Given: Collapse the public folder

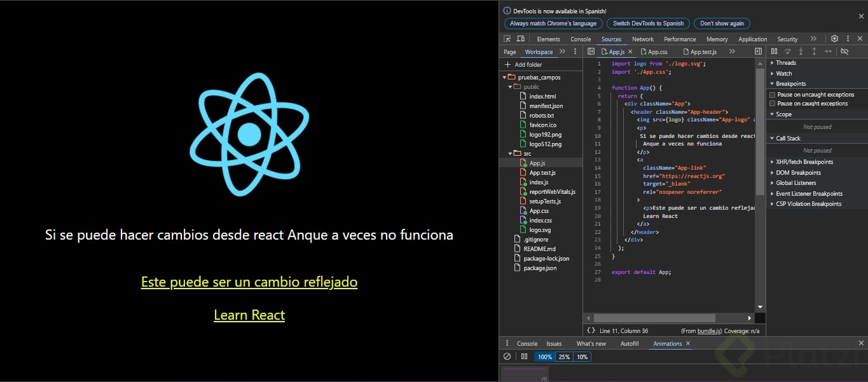Looking at the screenshot, I should coord(510,86).
